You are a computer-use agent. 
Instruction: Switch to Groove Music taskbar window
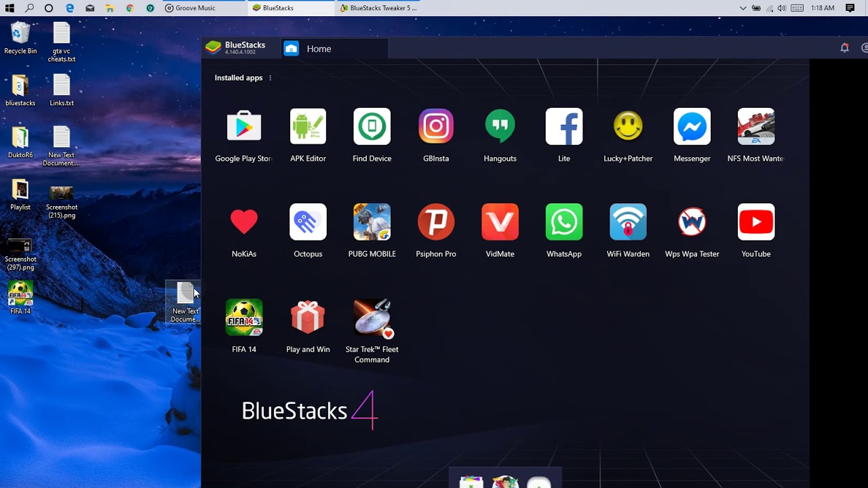coord(203,8)
